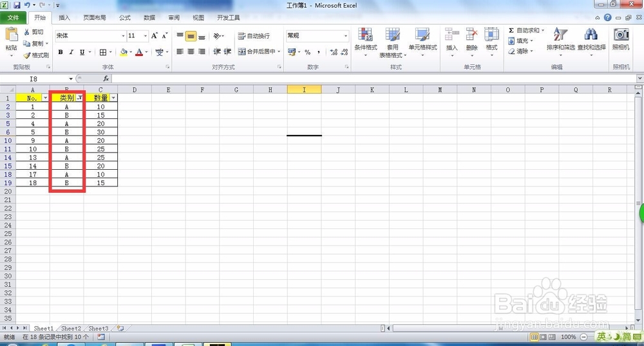Open format as table (套用表格格式)
This screenshot has height=346, width=644.
point(393,42)
